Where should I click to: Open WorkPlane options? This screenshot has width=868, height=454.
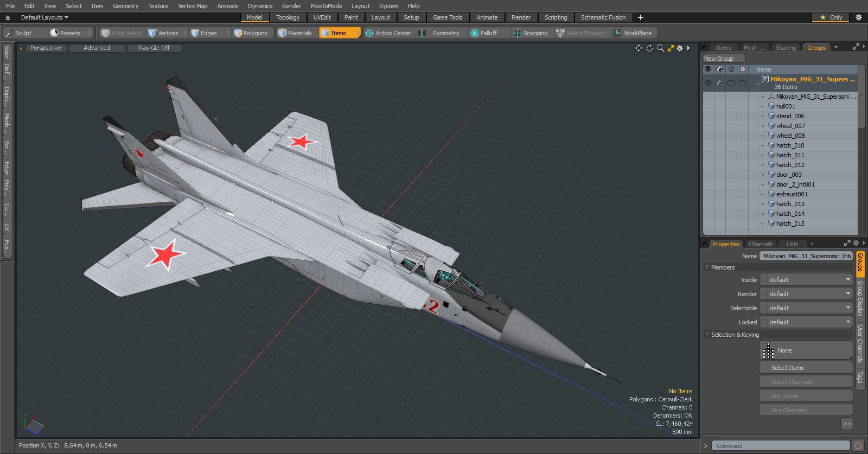pyautogui.click(x=634, y=33)
